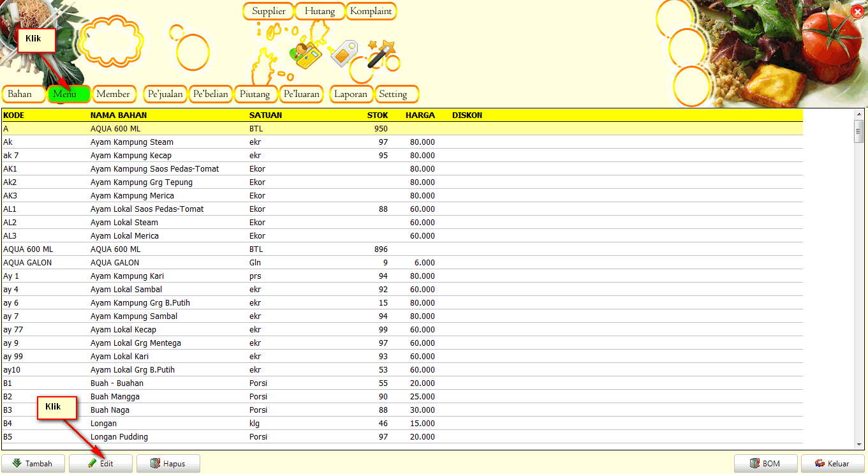This screenshot has height=474, width=868.
Task: Click satuan klg of Longan
Action: point(254,424)
